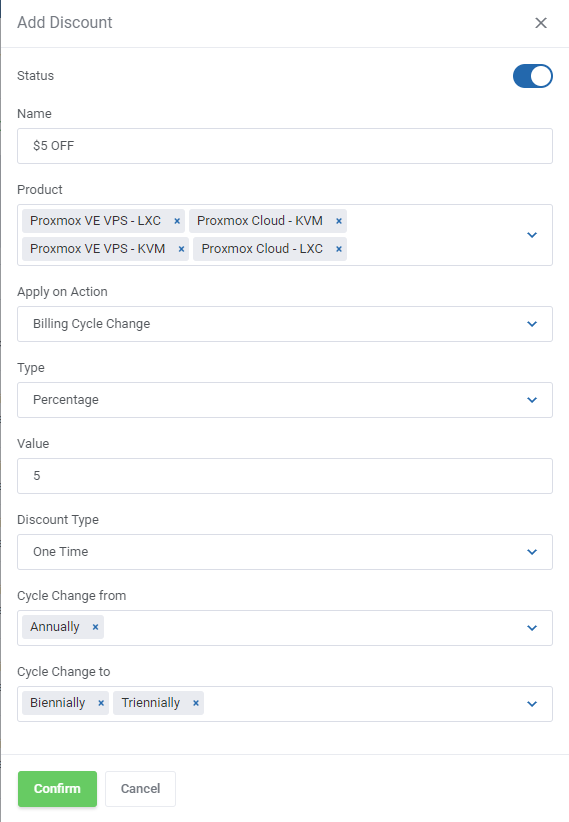This screenshot has width=569, height=822.
Task: Remove Proxmox VE VPS - LXC tag
Action: (x=177, y=221)
